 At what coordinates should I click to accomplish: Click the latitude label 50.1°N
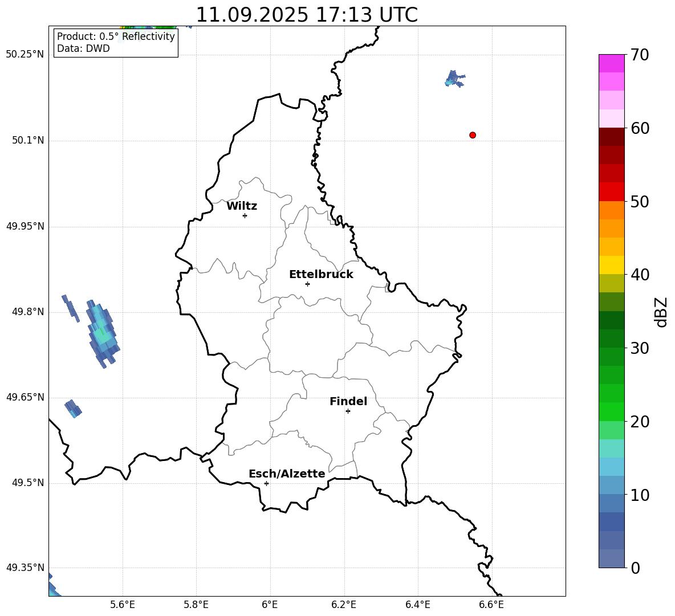[x=28, y=140]
